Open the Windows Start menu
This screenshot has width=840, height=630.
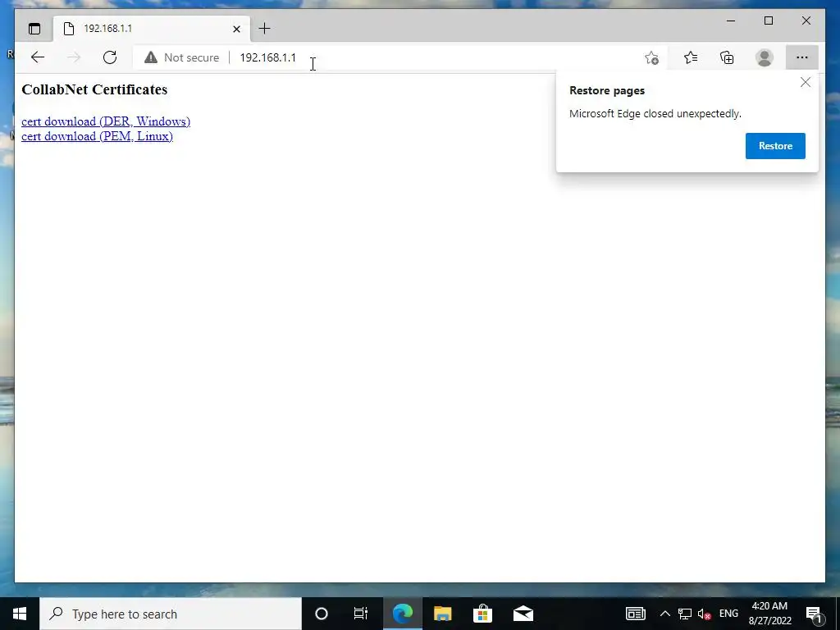[20, 614]
